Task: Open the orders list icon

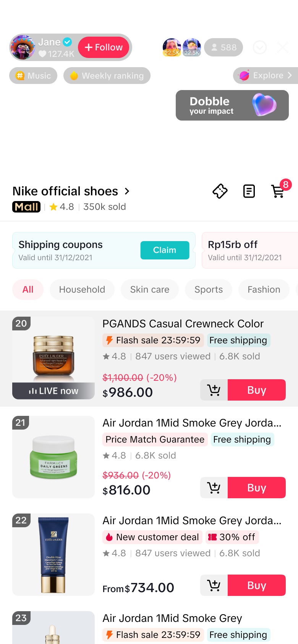Action: (x=249, y=191)
